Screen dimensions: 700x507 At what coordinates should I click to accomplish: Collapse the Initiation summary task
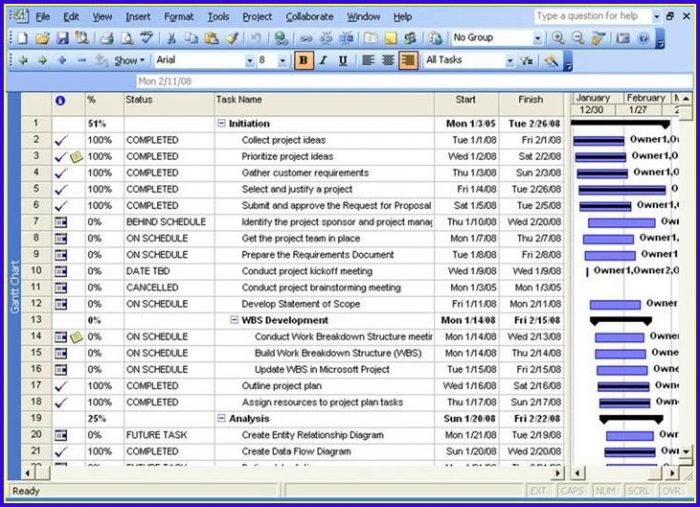(x=221, y=124)
